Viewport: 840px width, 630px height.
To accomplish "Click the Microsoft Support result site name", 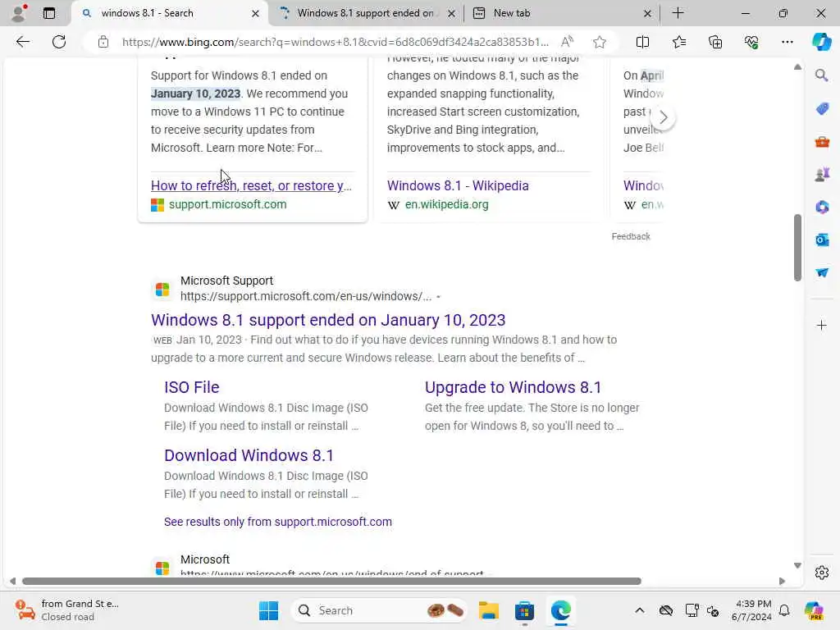I will point(226,281).
